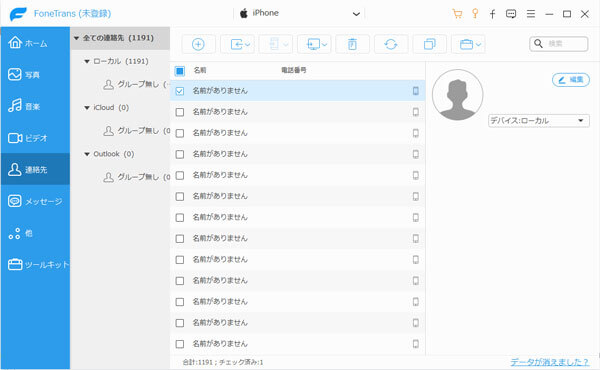Open the export to PC toolbar button
This screenshot has width=600, height=370.
click(314, 44)
